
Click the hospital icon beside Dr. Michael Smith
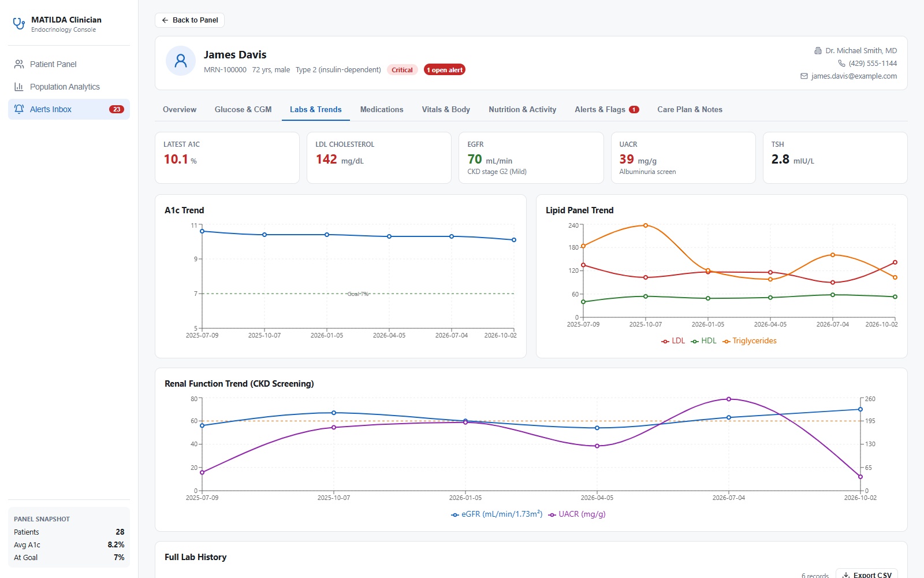click(818, 51)
